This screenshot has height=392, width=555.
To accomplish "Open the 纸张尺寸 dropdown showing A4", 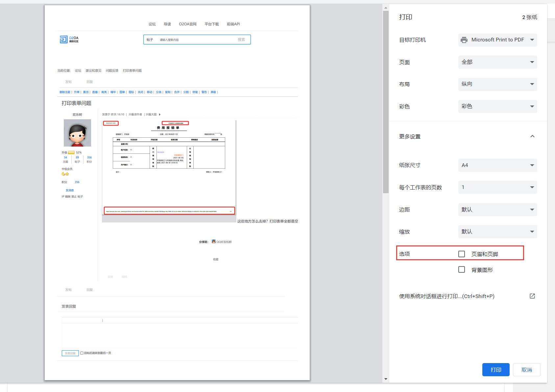I will click(497, 165).
